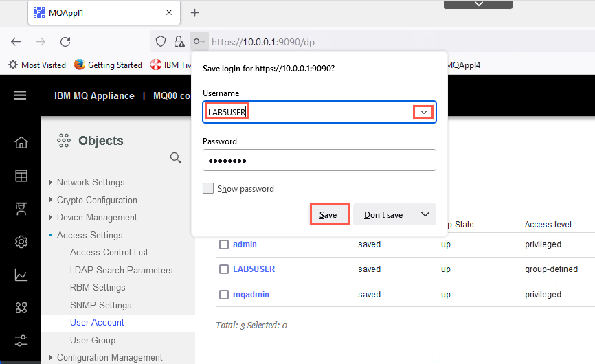Click the browser address bar URL
This screenshot has height=364, width=595.
pos(263,42)
